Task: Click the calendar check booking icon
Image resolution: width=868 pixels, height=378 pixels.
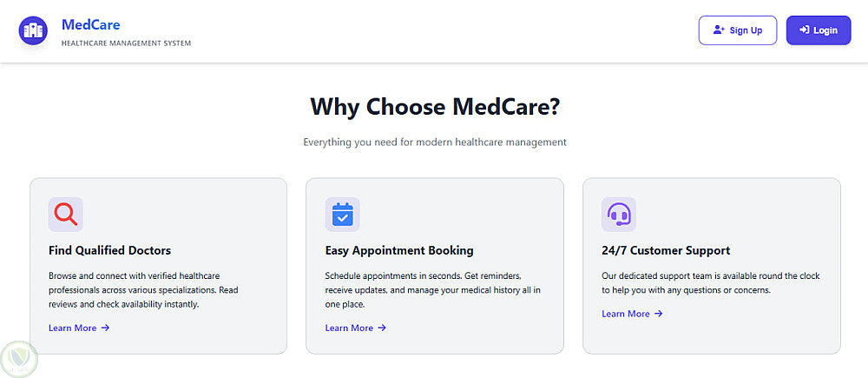Action: point(342,214)
